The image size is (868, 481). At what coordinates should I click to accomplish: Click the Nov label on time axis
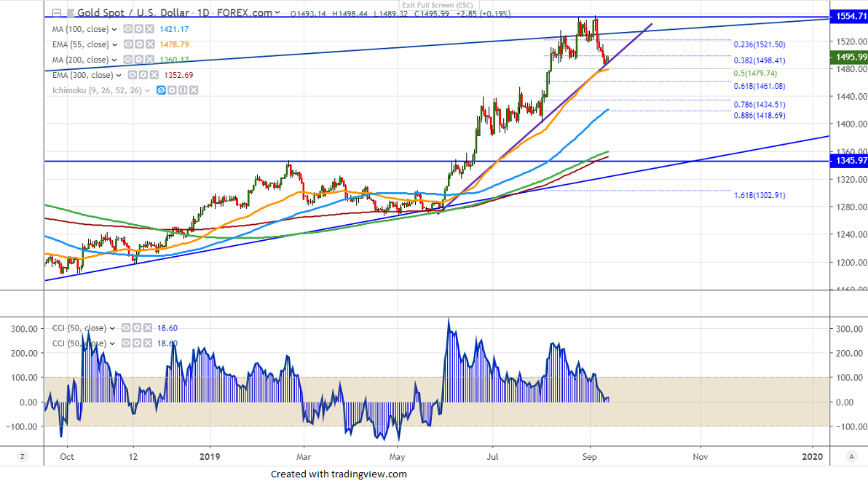coord(701,457)
